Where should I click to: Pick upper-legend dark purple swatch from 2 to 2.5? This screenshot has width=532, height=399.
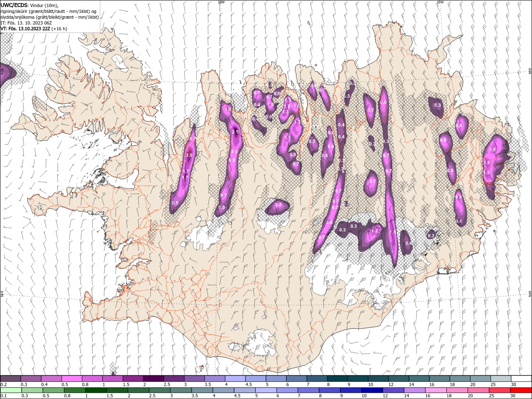point(153,379)
